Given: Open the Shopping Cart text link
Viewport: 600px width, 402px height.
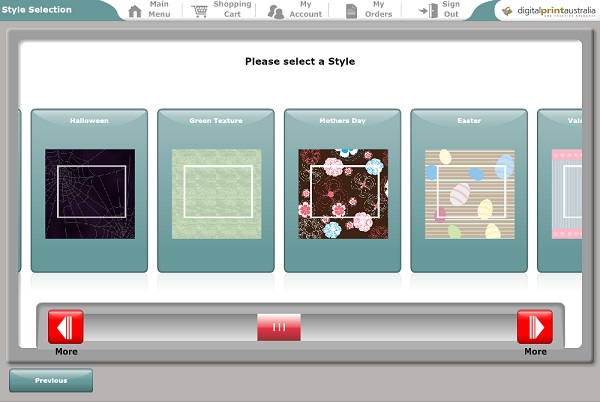Looking at the screenshot, I should (232, 9).
